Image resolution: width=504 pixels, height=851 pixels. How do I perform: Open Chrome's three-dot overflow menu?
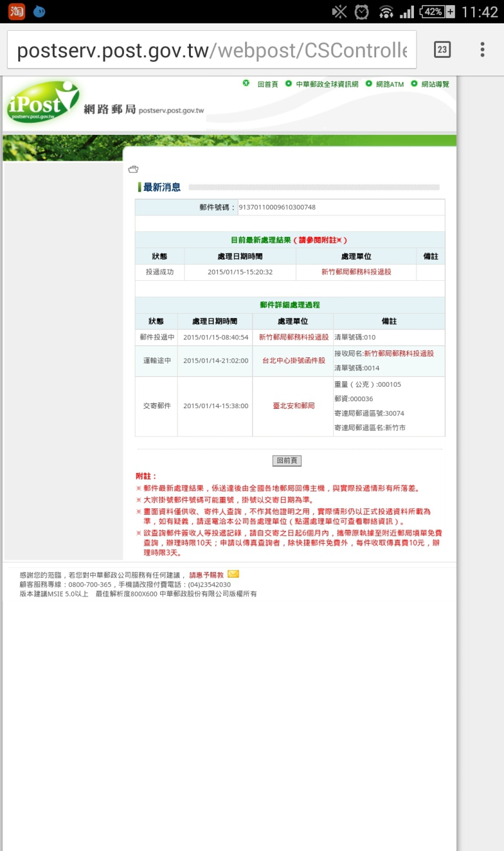(x=482, y=49)
